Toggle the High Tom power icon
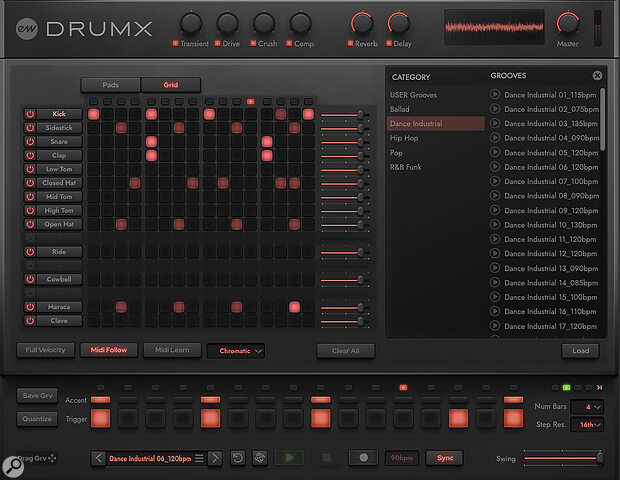 tap(30, 211)
